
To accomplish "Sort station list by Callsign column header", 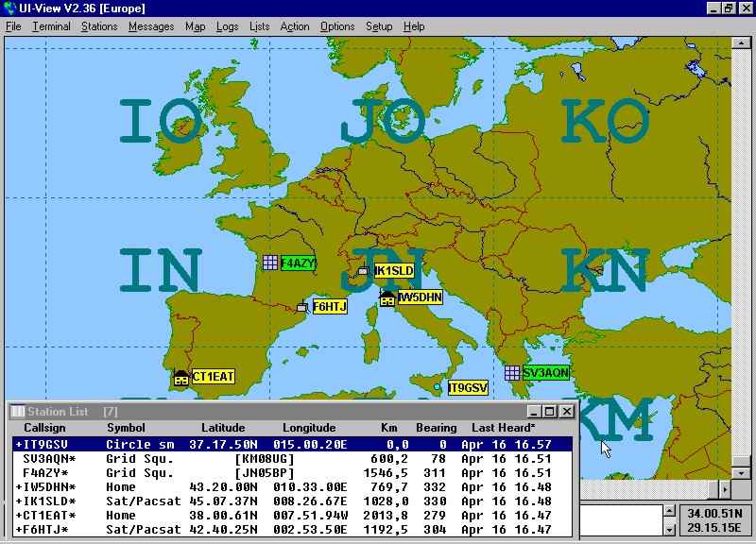I will pyautogui.click(x=44, y=428).
